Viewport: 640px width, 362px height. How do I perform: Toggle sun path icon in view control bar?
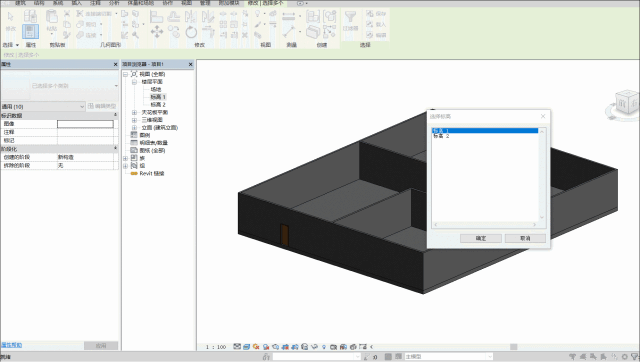tap(256, 346)
